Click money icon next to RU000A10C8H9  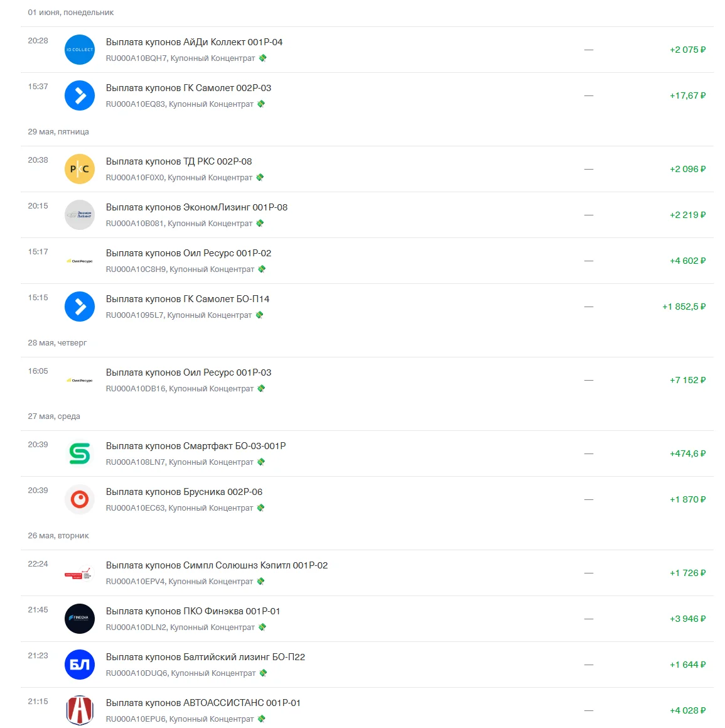262,269
